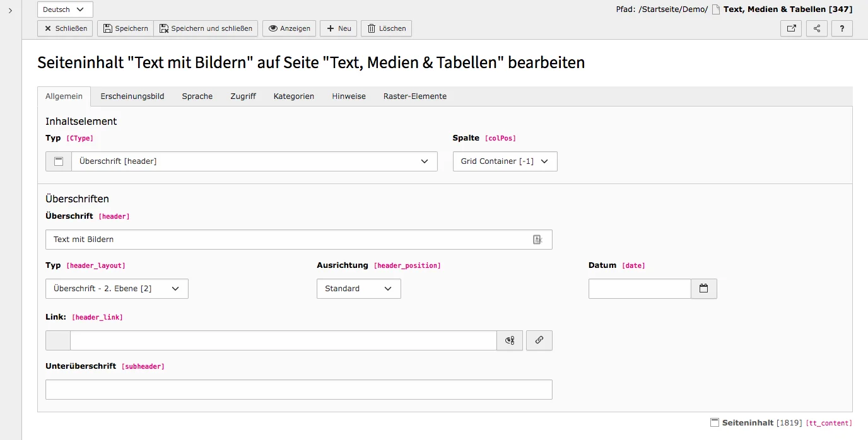The height and width of the screenshot is (440, 868).
Task: Open the link browser beside the Link field
Action: (x=509, y=340)
